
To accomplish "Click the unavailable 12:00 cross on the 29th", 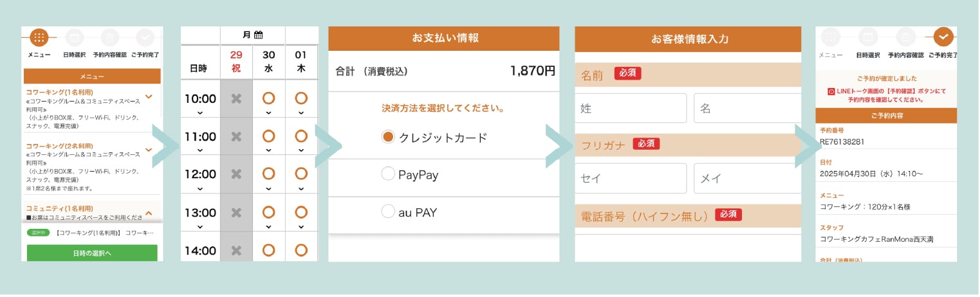I will tap(236, 174).
